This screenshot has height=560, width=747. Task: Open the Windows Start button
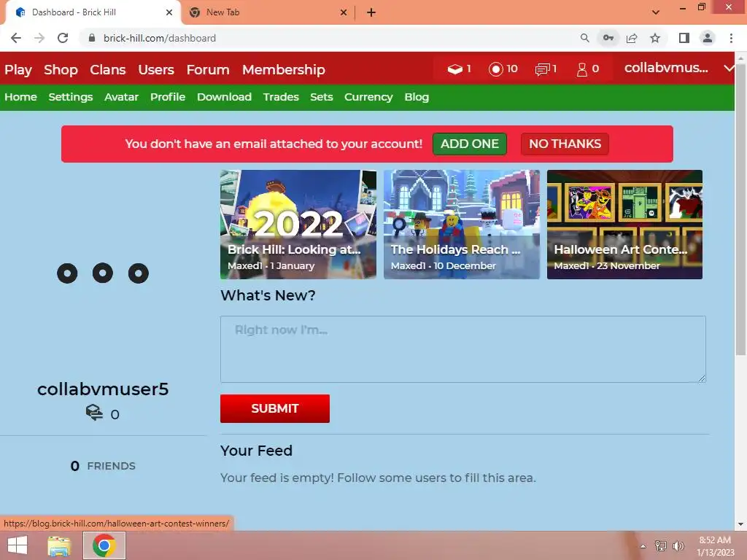pos(18,545)
